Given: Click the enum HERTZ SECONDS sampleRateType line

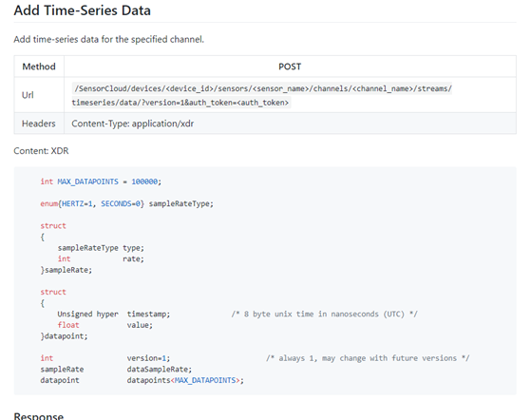Looking at the screenshot, I should point(127,203).
